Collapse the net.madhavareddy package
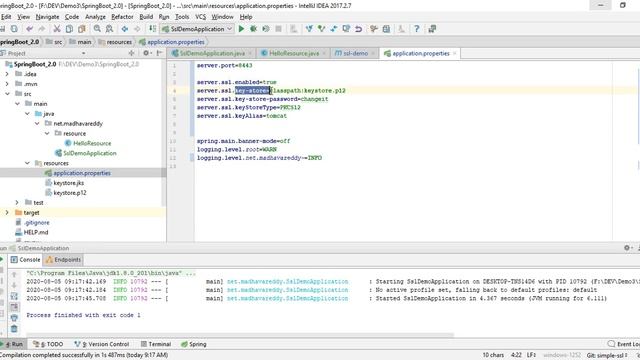Viewport: 640px width, 360px height. tap(37, 123)
